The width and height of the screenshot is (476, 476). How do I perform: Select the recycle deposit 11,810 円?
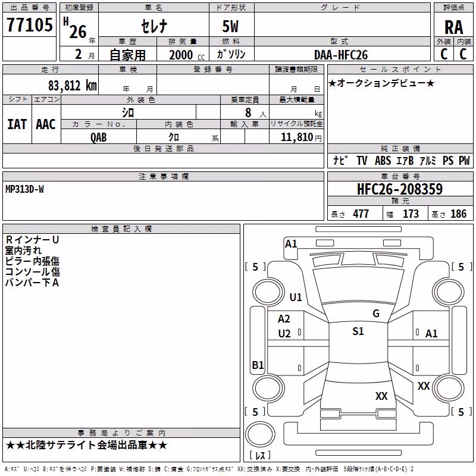tap(301, 137)
